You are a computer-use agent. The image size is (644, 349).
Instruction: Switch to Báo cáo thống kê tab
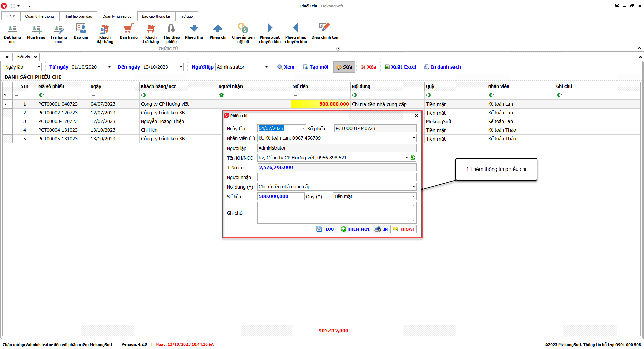coord(156,16)
